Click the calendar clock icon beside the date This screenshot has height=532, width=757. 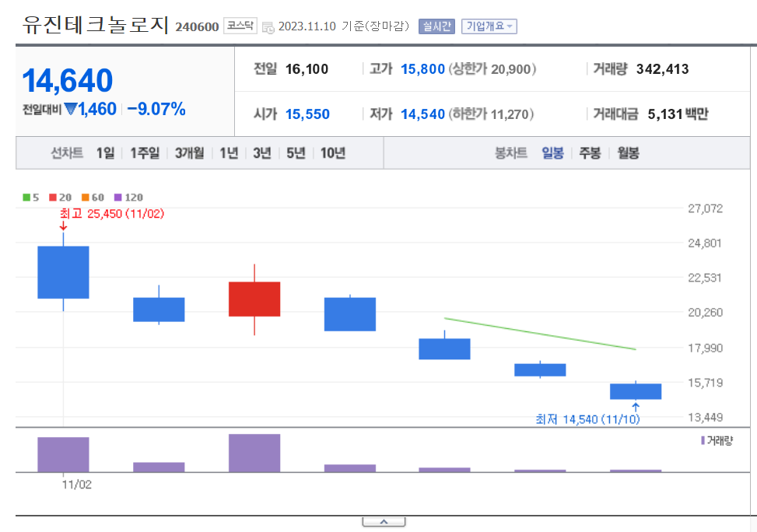click(x=268, y=27)
